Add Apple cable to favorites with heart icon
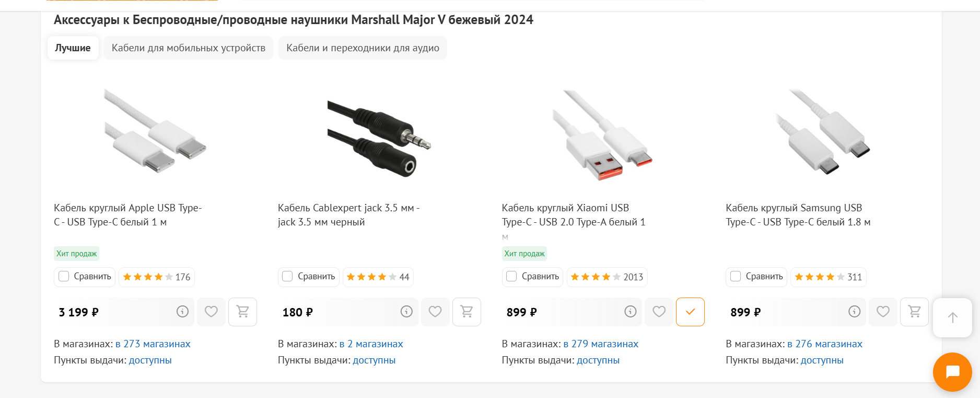The image size is (980, 398). click(211, 312)
